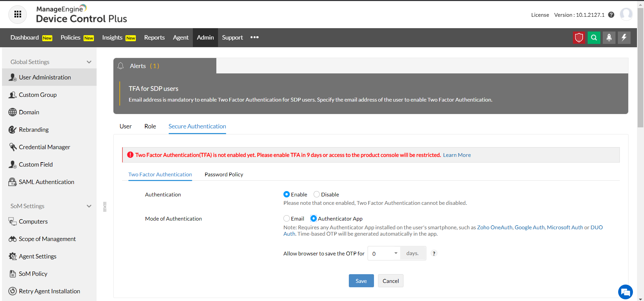Open Agent Settings in sidebar
This screenshot has height=301, width=644.
38,256
